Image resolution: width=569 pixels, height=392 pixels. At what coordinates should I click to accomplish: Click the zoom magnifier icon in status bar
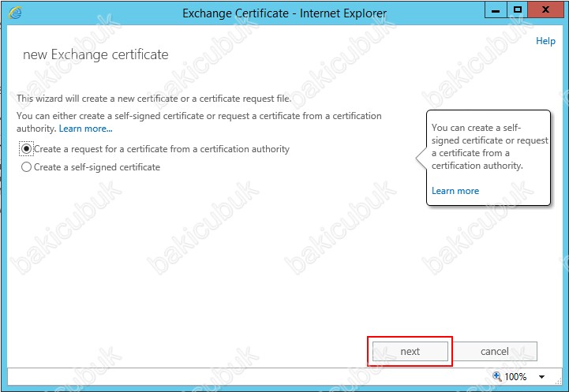coord(496,376)
